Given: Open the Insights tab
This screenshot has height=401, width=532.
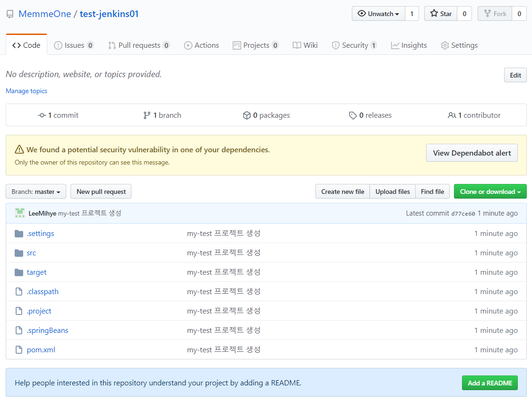Looking at the screenshot, I should (409, 45).
